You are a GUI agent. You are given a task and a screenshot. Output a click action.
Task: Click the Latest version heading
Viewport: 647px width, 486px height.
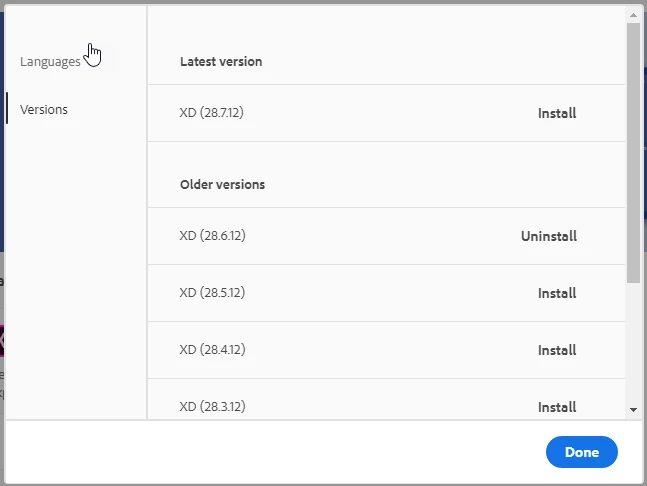coord(221,61)
